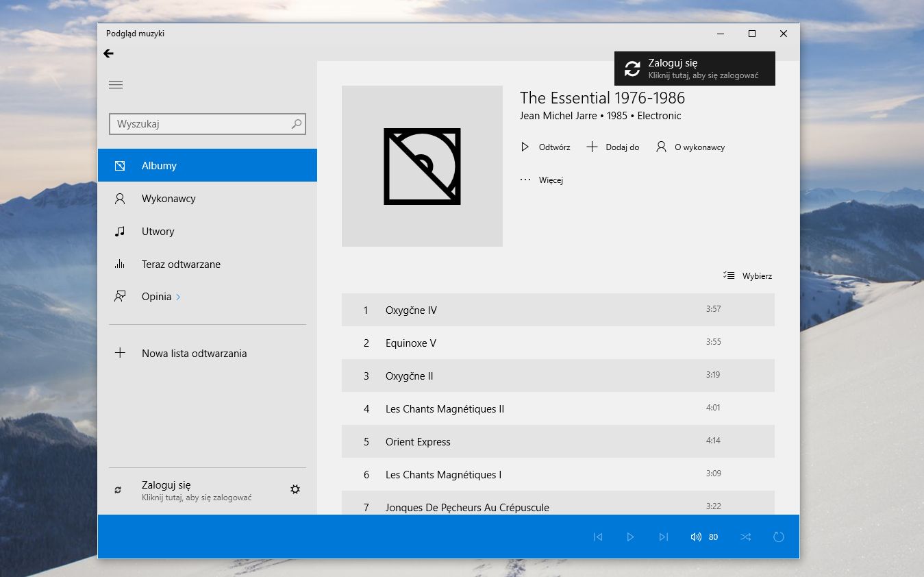
Task: Click the album cover thumbnail
Action: 422,166
